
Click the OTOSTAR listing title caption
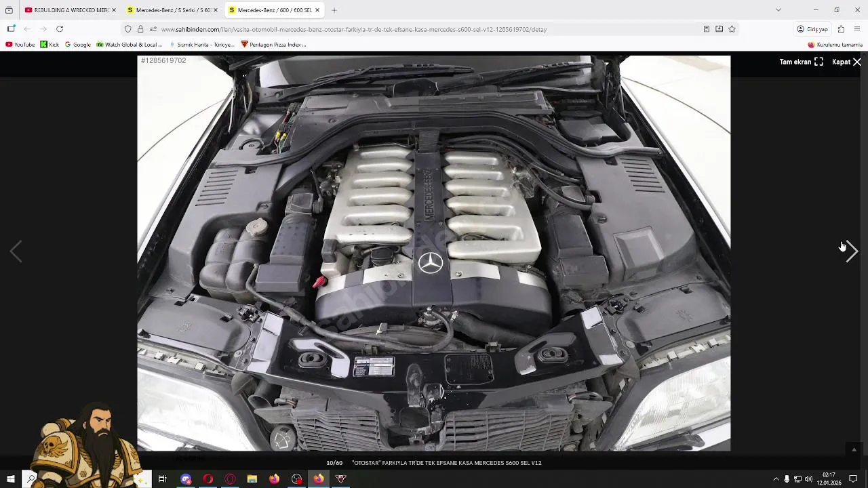[446, 463]
